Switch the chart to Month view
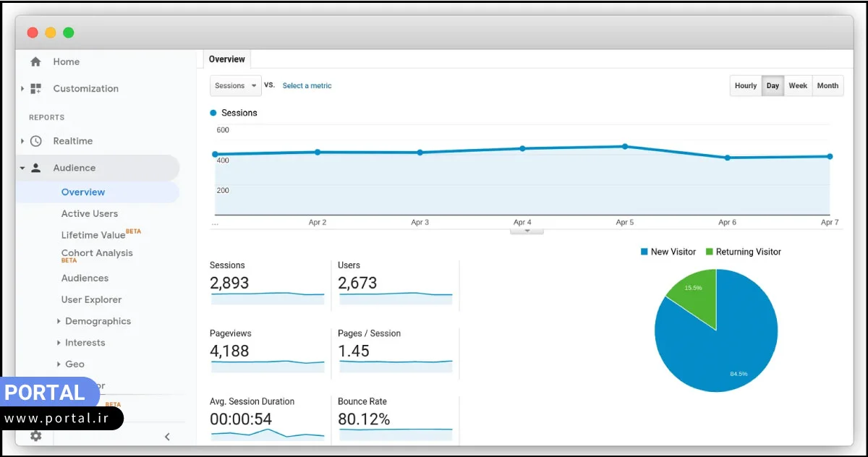Screen dimensions: 868x457 pos(827,85)
